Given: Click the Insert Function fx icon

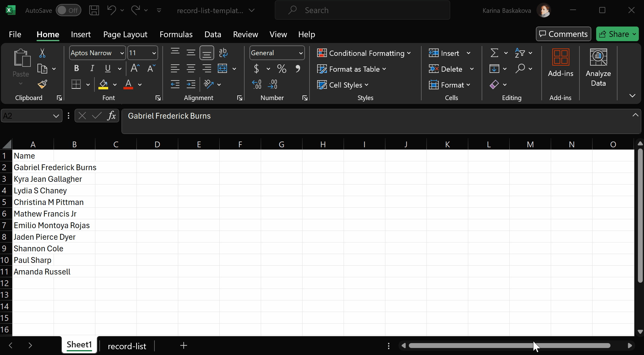Looking at the screenshot, I should [x=111, y=116].
